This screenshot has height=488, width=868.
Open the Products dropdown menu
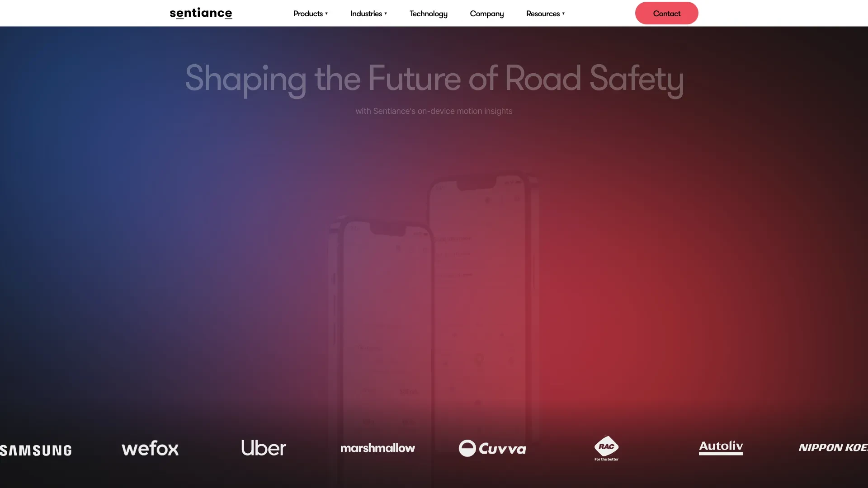(x=310, y=13)
